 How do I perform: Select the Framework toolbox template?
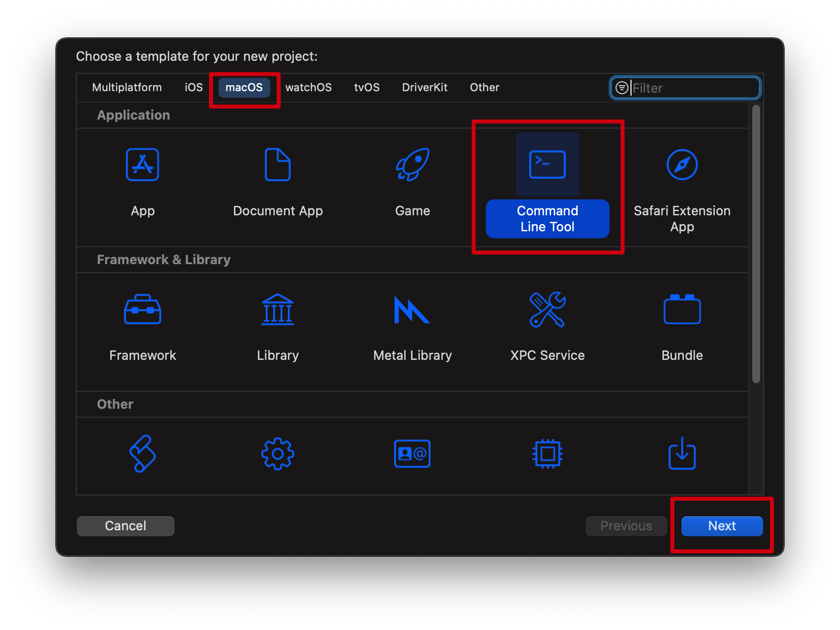pos(143,309)
